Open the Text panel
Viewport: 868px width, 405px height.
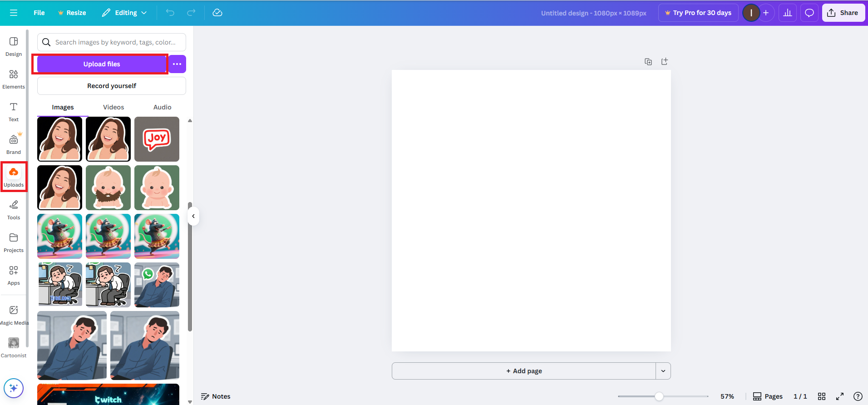(x=14, y=112)
